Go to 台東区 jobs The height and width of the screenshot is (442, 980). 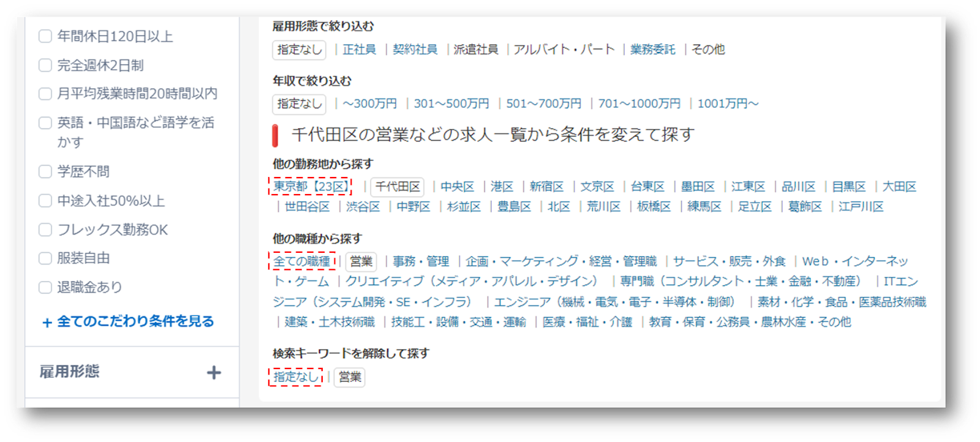(647, 187)
